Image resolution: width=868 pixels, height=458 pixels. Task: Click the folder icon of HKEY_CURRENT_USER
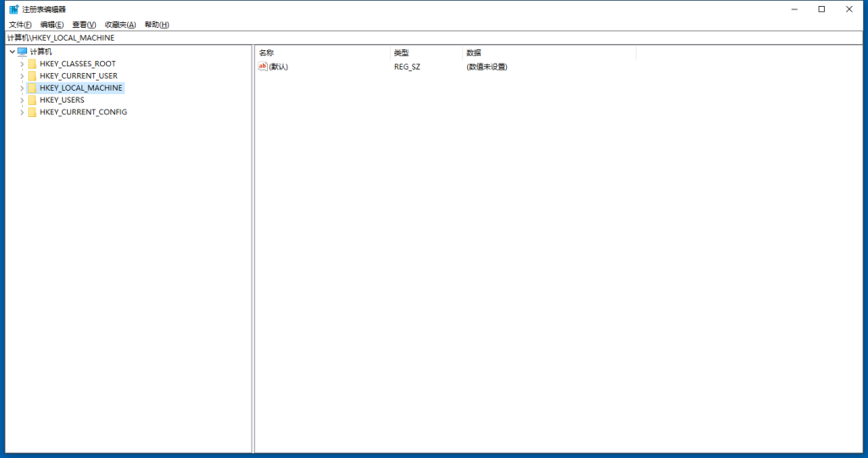32,75
